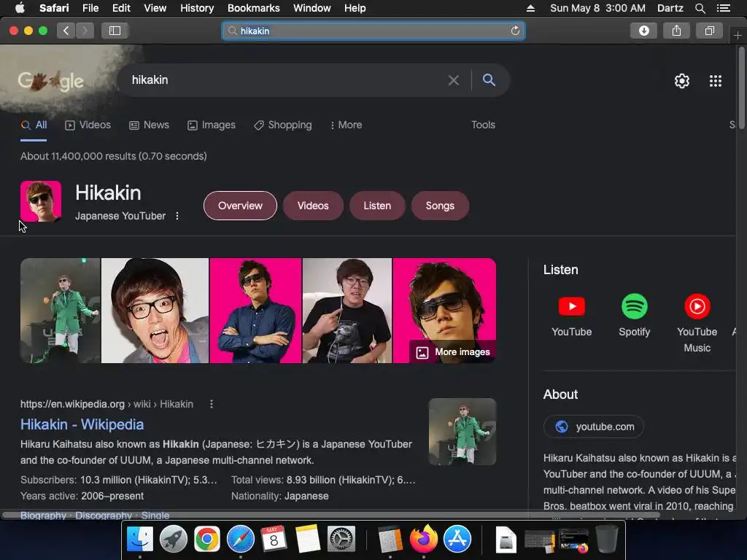Open the File menu
This screenshot has width=747, height=560.
point(90,8)
